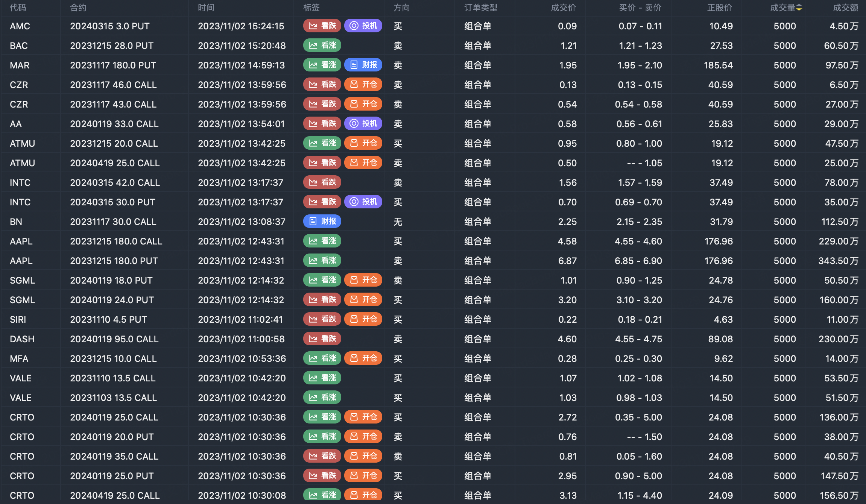Select the MAR ticker cell
The height and width of the screenshot is (504, 866).
[20, 65]
